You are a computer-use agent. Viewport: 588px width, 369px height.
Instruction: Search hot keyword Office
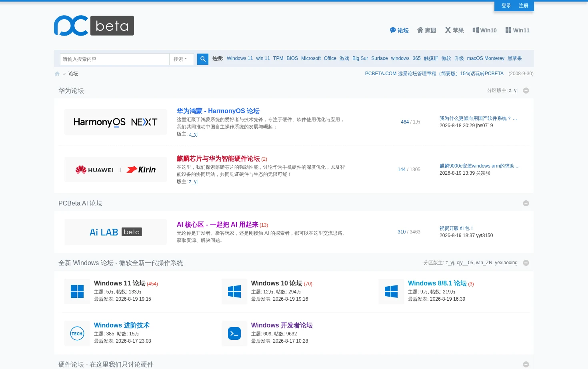(x=330, y=58)
